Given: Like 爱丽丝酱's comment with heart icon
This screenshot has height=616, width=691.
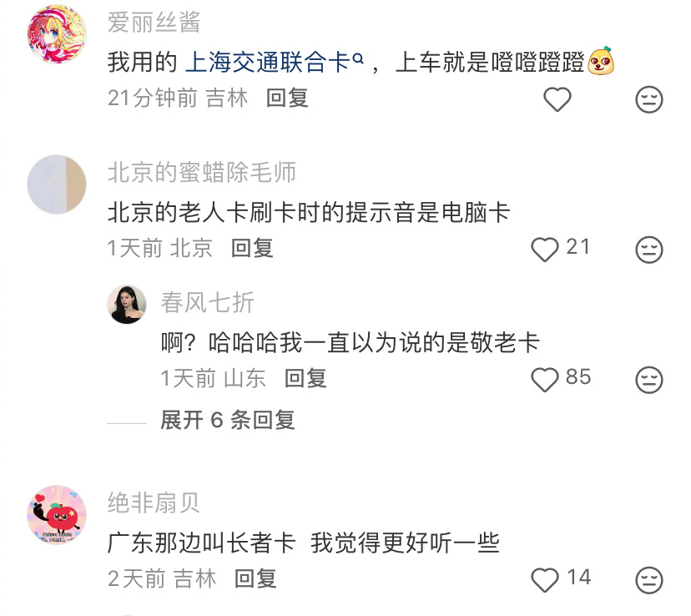Looking at the screenshot, I should point(557,99).
